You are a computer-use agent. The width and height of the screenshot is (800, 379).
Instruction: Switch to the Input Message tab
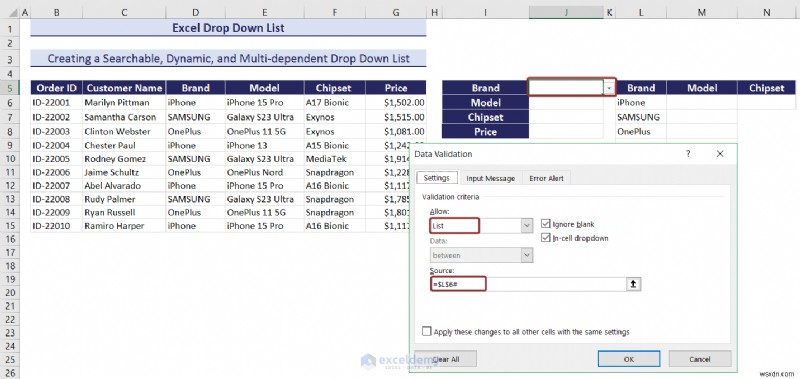pos(490,179)
